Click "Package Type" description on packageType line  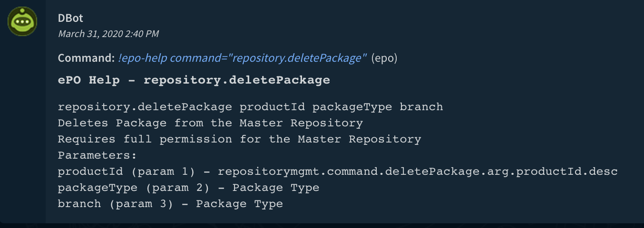tap(276, 188)
